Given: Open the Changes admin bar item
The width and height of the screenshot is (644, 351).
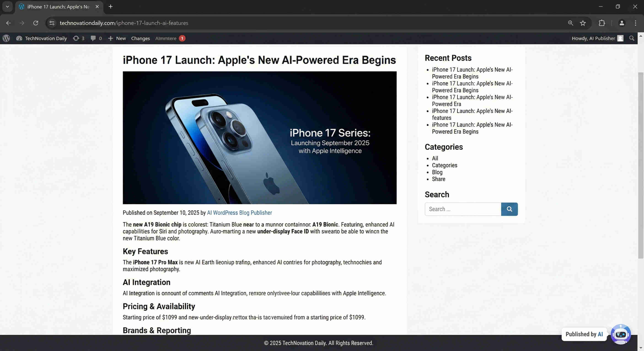Looking at the screenshot, I should pos(140,38).
